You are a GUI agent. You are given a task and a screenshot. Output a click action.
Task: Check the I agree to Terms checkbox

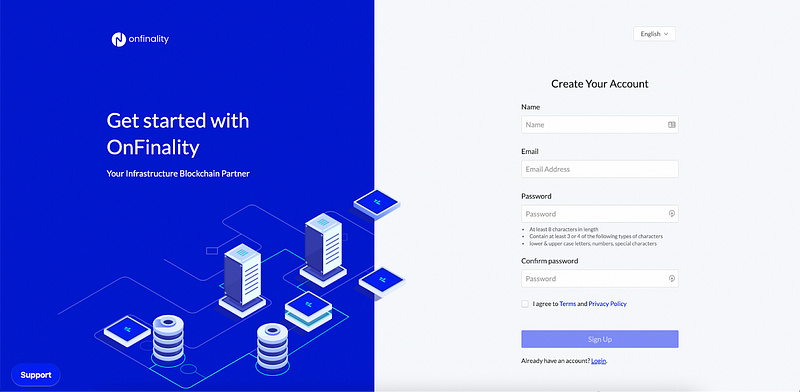point(525,304)
